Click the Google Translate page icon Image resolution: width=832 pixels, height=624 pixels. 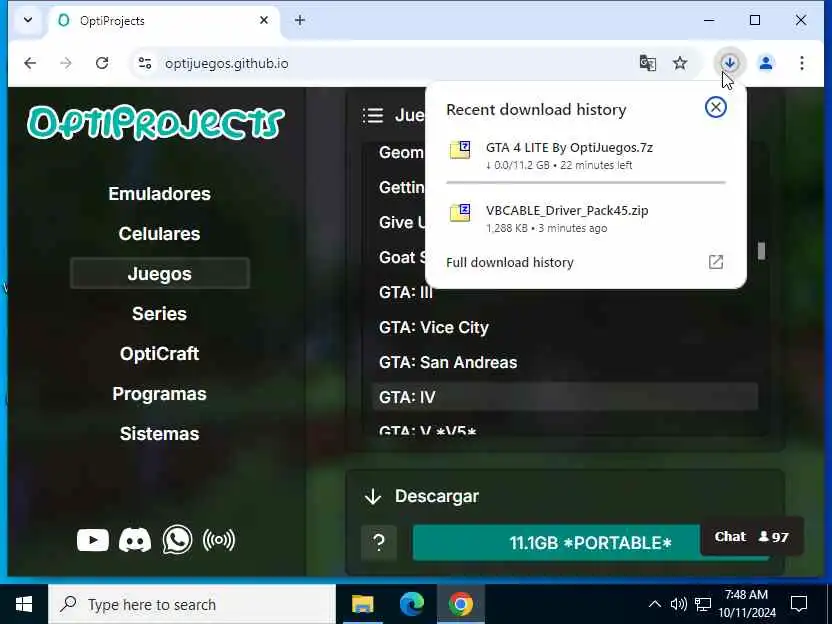pos(647,63)
